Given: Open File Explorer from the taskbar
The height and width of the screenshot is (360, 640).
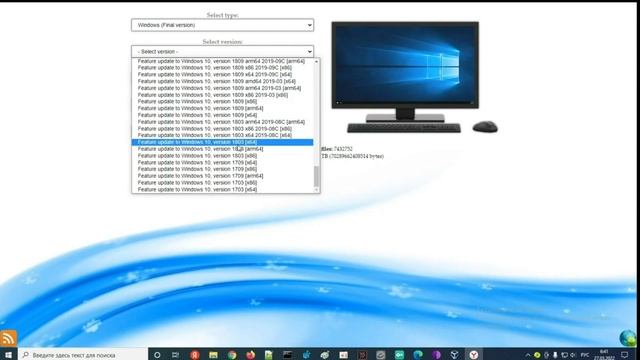Looking at the screenshot, I should (x=213, y=355).
